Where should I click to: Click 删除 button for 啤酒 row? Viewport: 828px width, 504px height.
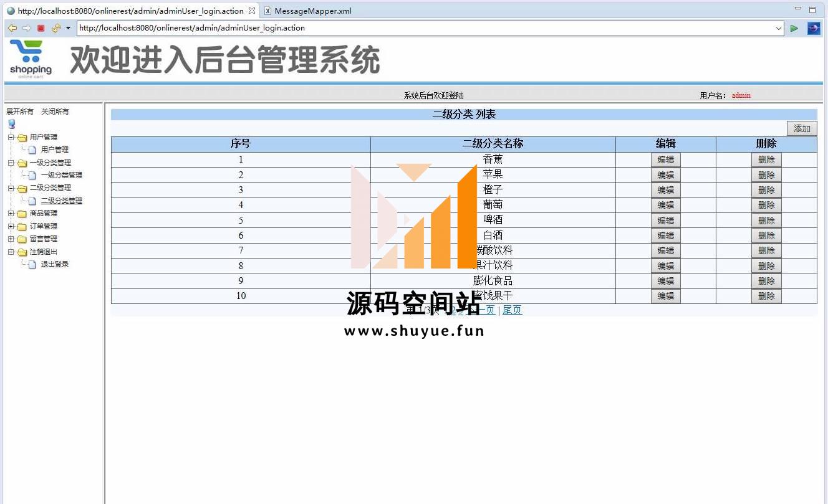point(766,221)
